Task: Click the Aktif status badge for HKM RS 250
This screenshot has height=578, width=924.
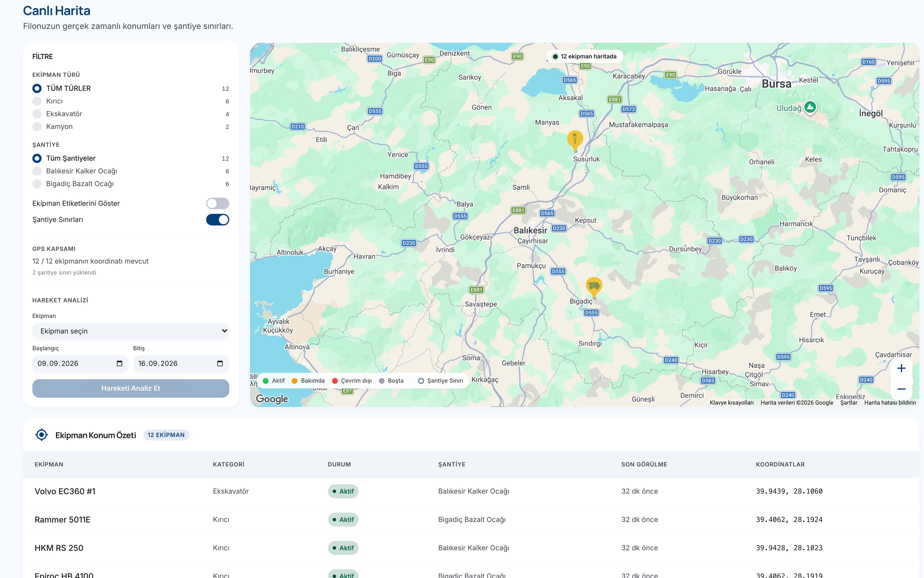Action: (343, 548)
